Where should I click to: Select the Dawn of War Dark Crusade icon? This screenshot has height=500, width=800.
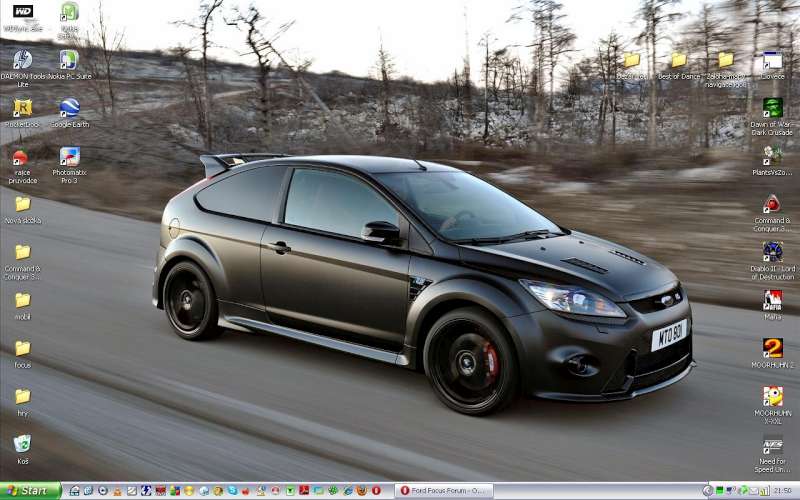[772, 107]
